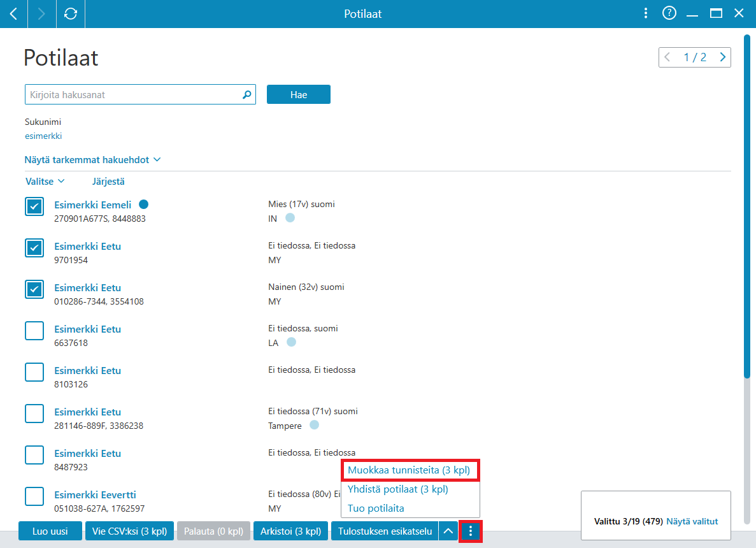Viewport: 756px width, 548px height.
Task: Click Arkistoi (3 kpl) button
Action: click(290, 531)
